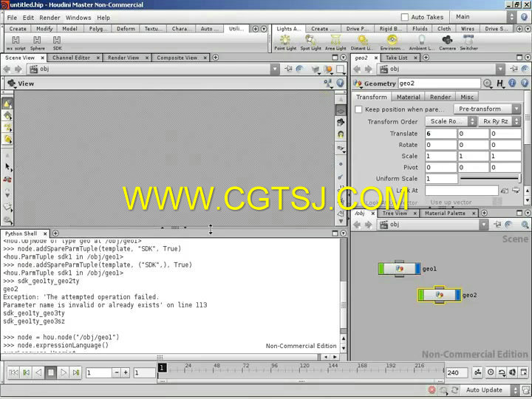Toggle the geo2 node display flag

457,295
